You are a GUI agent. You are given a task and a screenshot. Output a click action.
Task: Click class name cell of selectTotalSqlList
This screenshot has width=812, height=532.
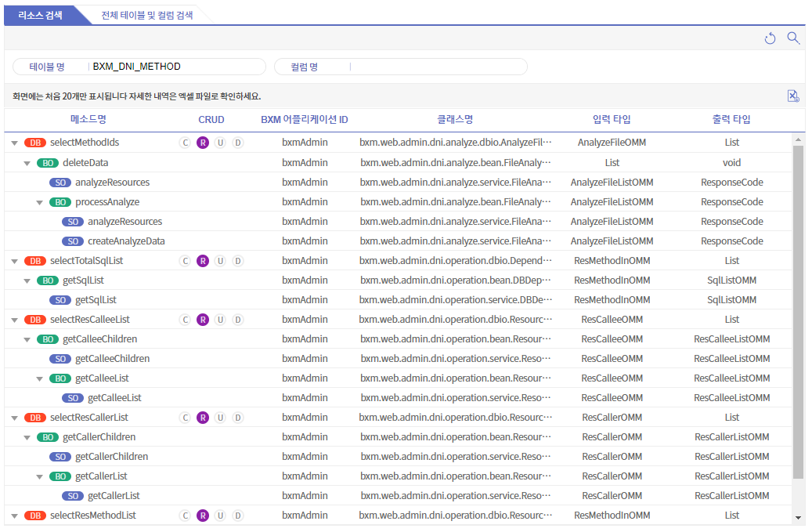[x=455, y=261]
